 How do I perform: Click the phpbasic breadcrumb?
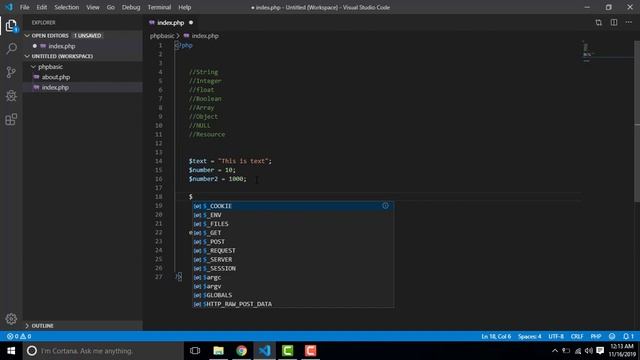[x=162, y=36]
